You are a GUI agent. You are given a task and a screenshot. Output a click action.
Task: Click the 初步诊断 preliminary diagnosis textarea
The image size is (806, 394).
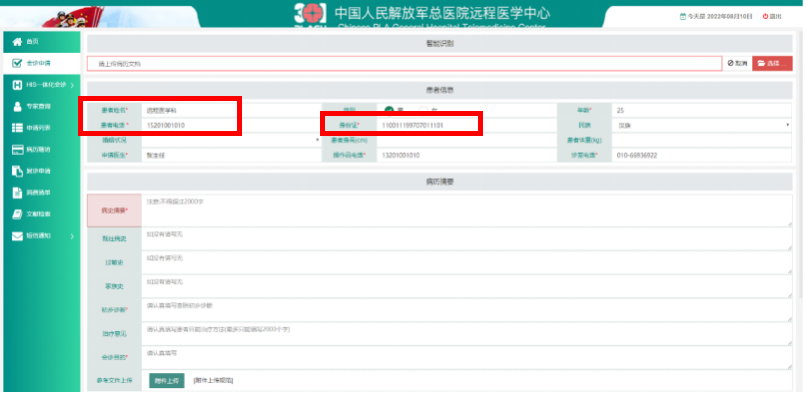tap(467, 310)
